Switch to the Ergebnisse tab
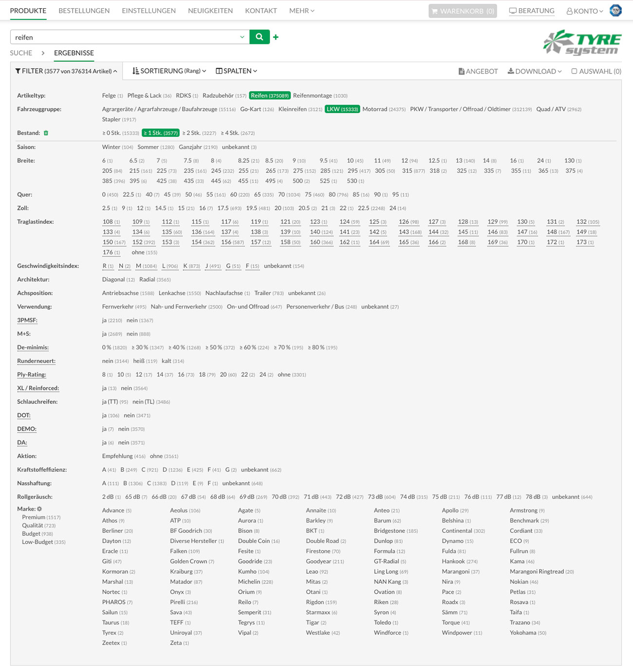Screen dimensions: 633x672 tap(74, 53)
